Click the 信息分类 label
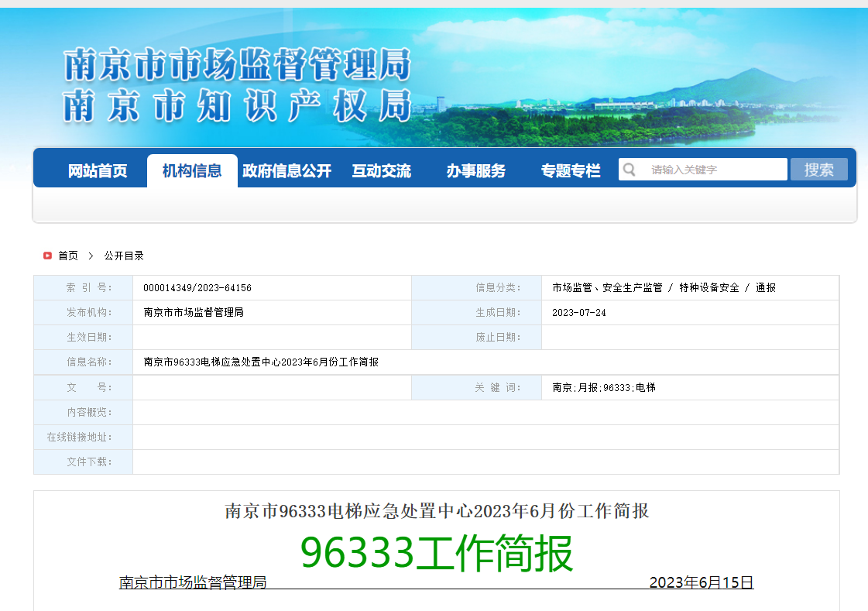This screenshot has height=611, width=868. pos(498,288)
